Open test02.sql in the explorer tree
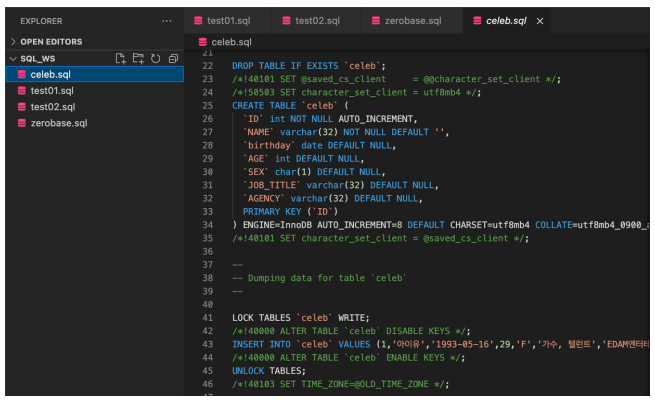The height and width of the screenshot is (400, 655). click(x=95, y=107)
